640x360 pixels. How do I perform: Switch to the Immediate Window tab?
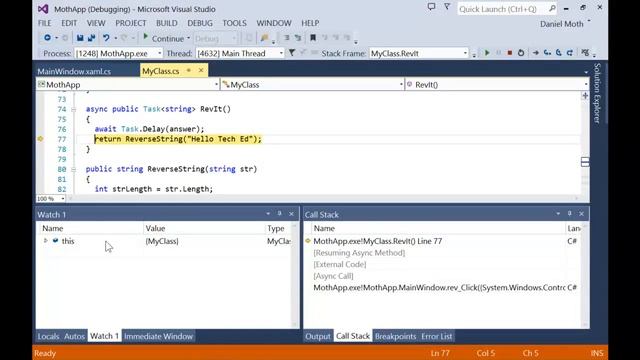158,336
